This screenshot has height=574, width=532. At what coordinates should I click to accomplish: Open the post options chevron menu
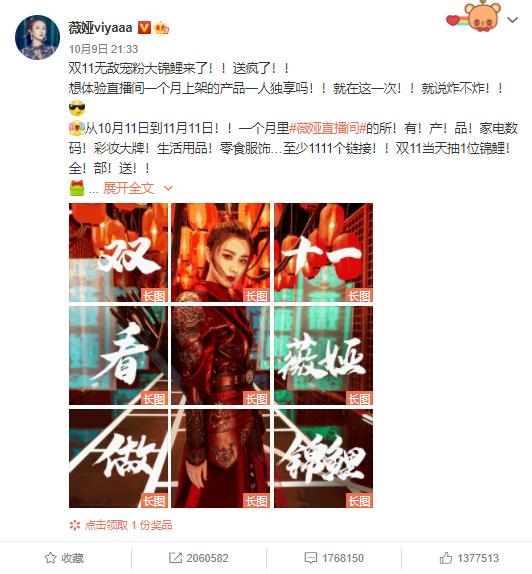512,20
